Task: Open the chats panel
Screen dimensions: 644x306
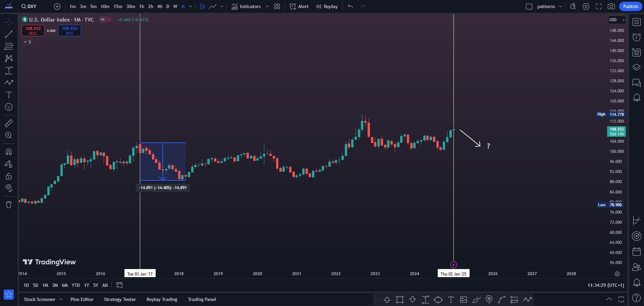Action: tap(636, 83)
